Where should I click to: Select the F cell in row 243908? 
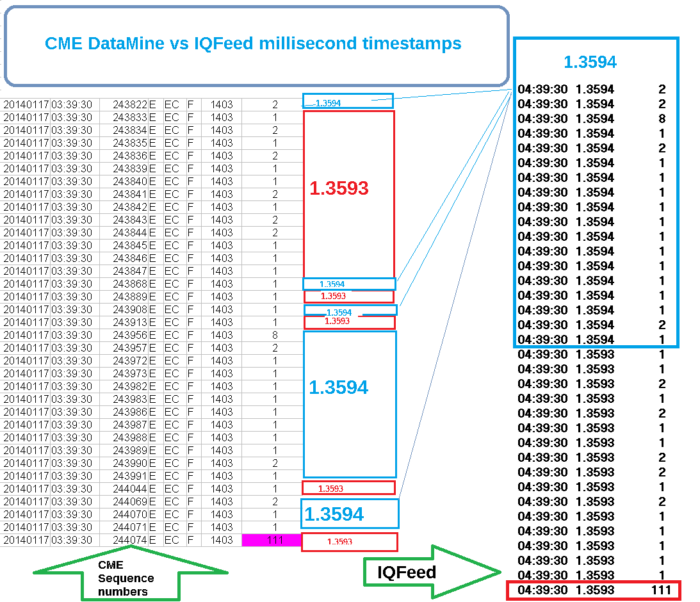191,310
